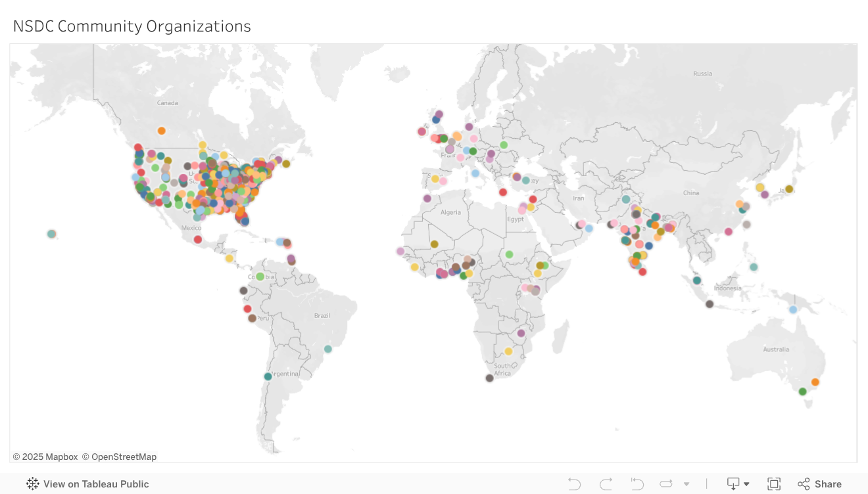This screenshot has width=868, height=494.
Task: Click the Tableau logo icon
Action: (x=32, y=484)
